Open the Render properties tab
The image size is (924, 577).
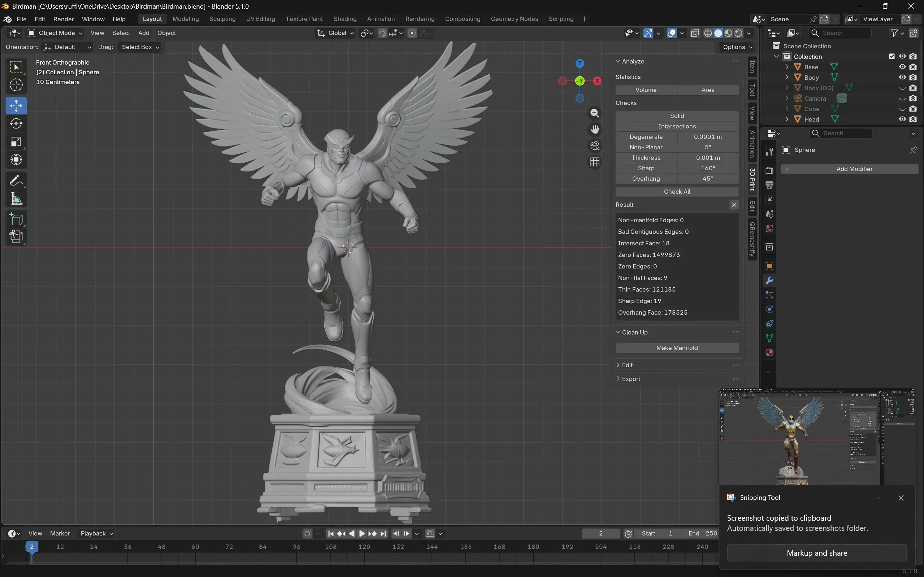769,170
